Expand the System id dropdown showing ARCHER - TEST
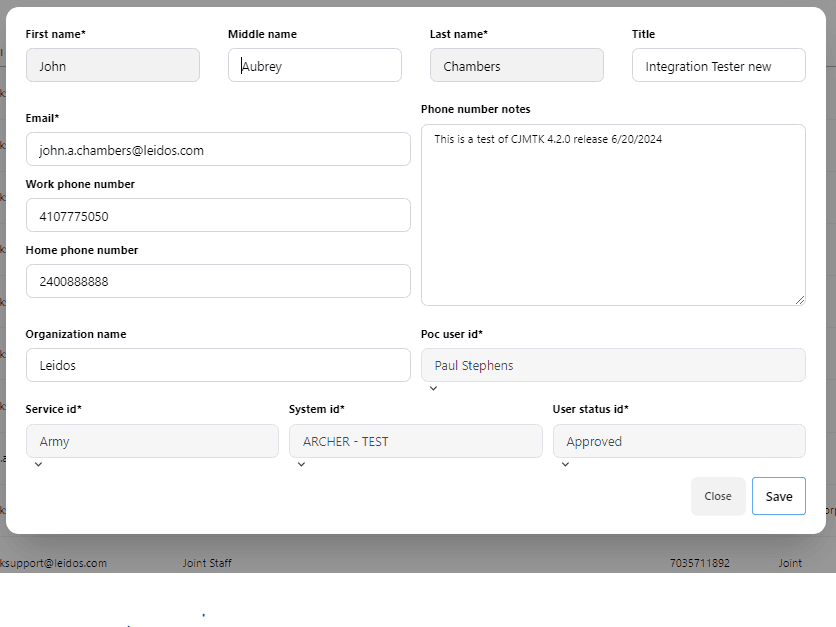The image size is (836, 627). click(x=415, y=441)
